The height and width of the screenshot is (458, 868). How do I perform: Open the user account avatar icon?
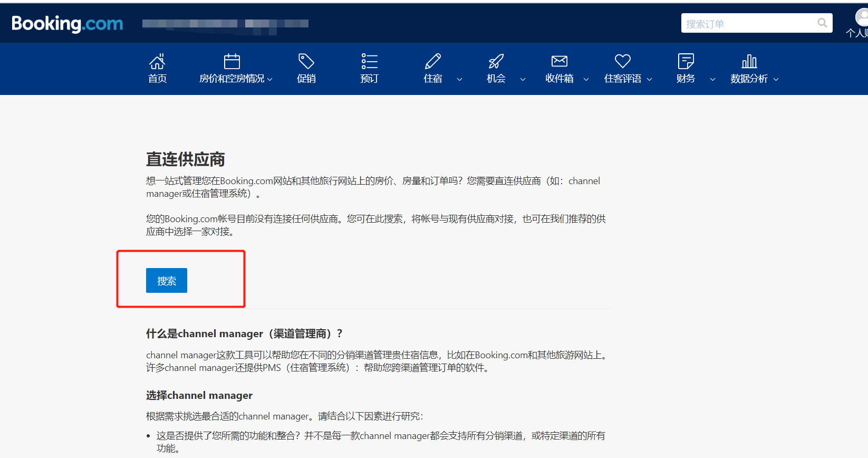pos(862,18)
